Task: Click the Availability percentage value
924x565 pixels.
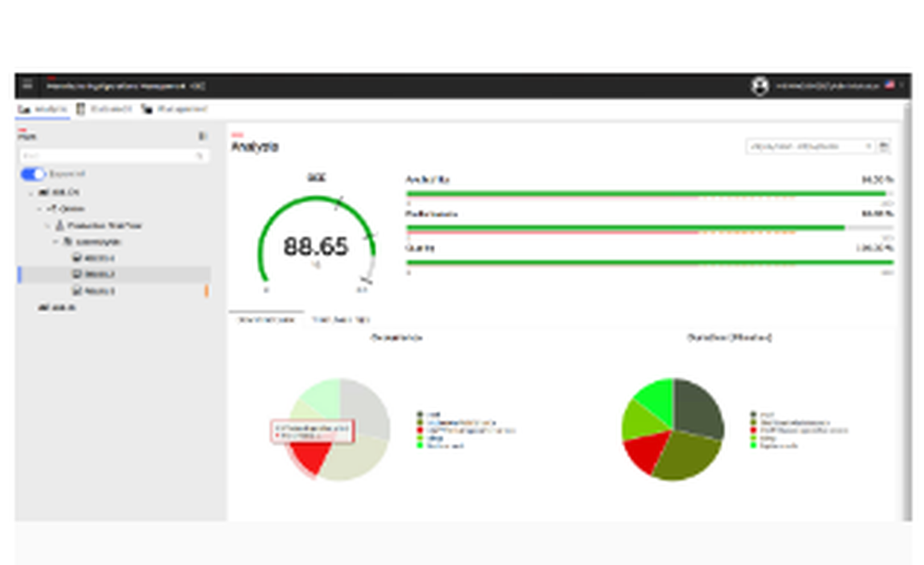Action: coord(878,179)
